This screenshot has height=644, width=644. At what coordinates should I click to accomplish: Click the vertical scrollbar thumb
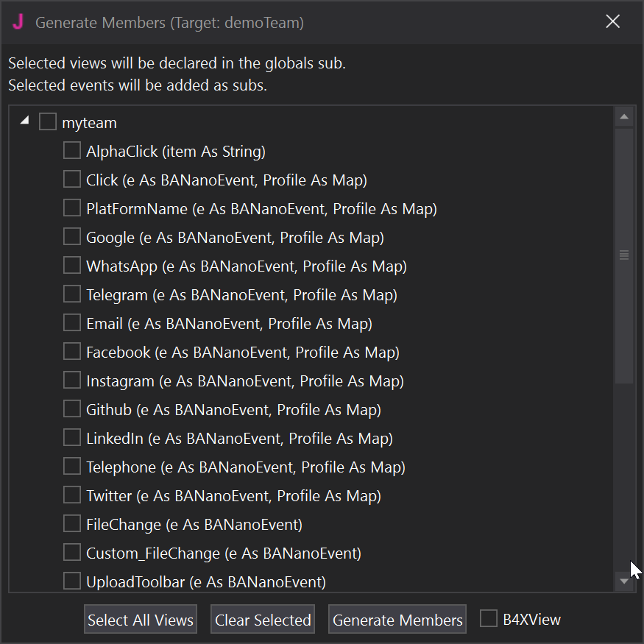pyautogui.click(x=624, y=255)
